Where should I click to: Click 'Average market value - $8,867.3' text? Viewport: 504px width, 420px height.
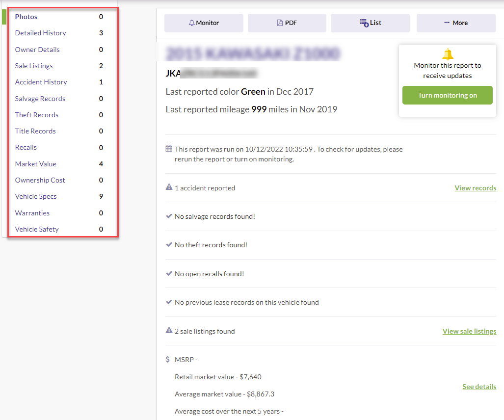(224, 394)
